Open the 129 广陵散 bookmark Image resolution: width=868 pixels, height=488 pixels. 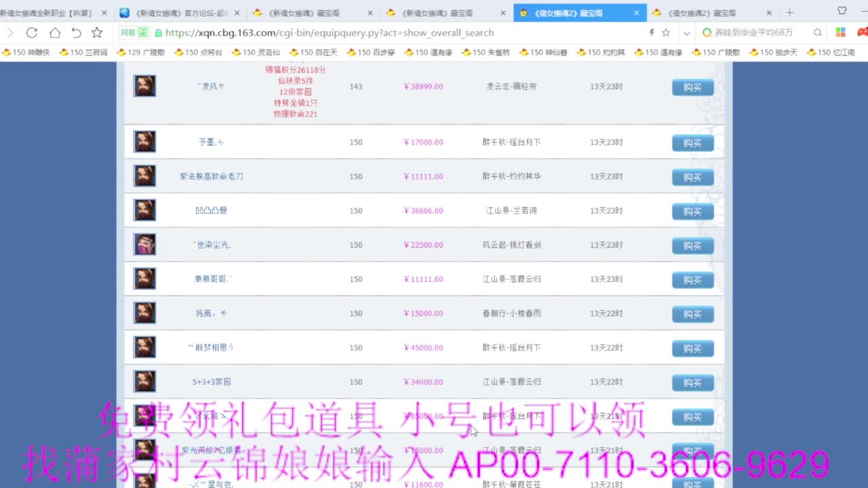(x=144, y=52)
